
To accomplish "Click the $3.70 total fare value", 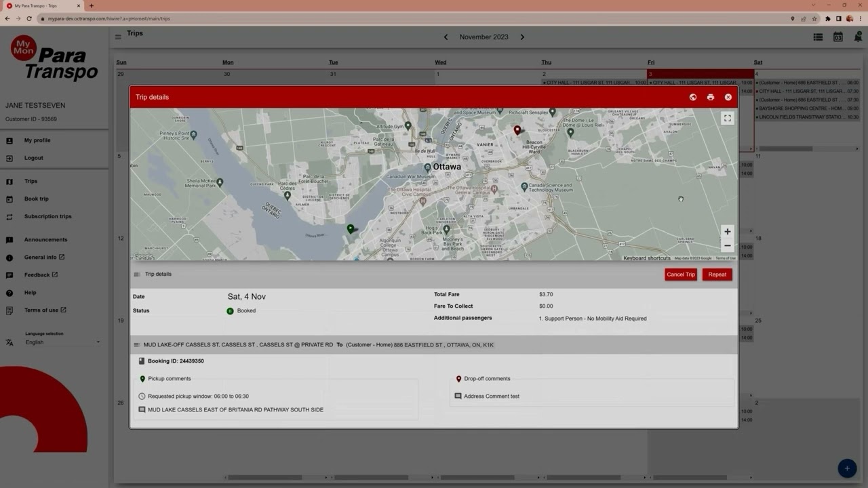I will [x=546, y=295].
